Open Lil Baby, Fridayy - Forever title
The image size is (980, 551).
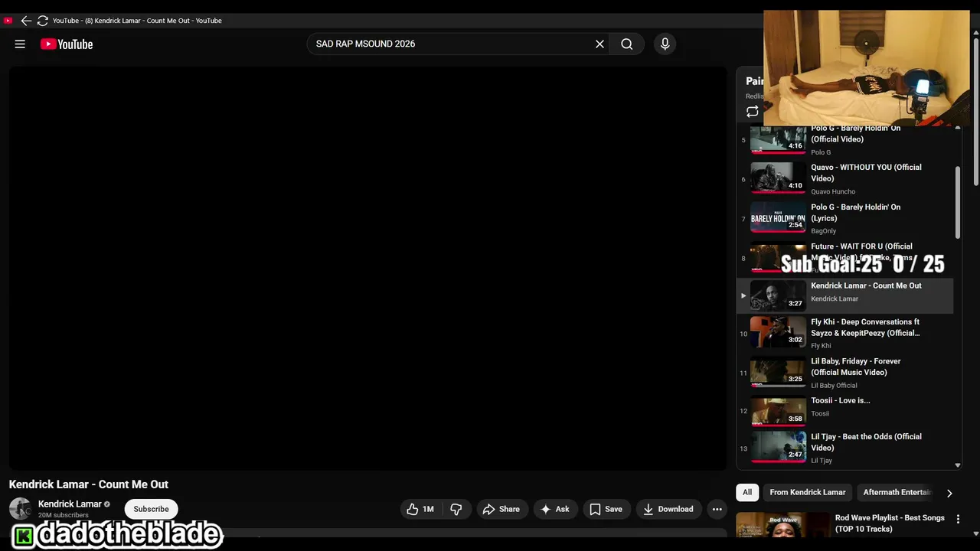pos(855,367)
